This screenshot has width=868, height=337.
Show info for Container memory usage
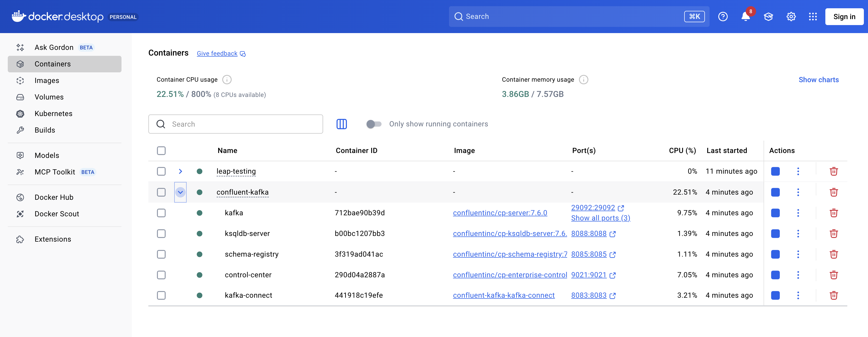(x=583, y=80)
